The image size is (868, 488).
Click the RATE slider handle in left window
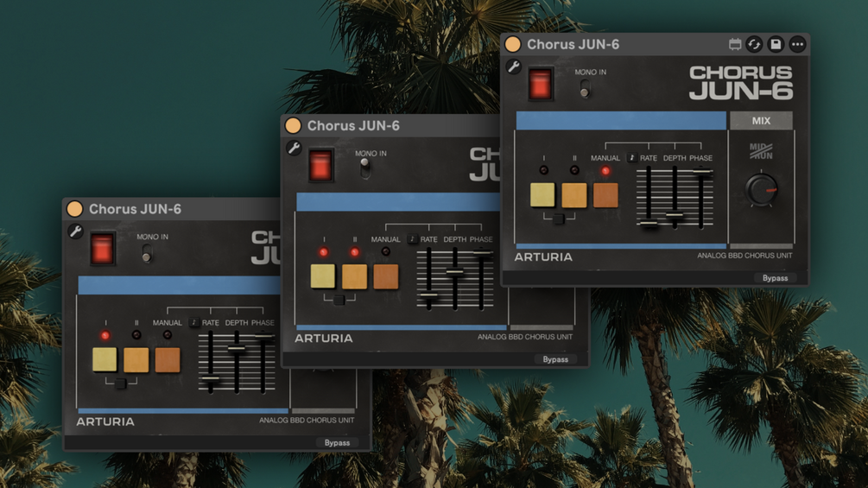pyautogui.click(x=210, y=379)
